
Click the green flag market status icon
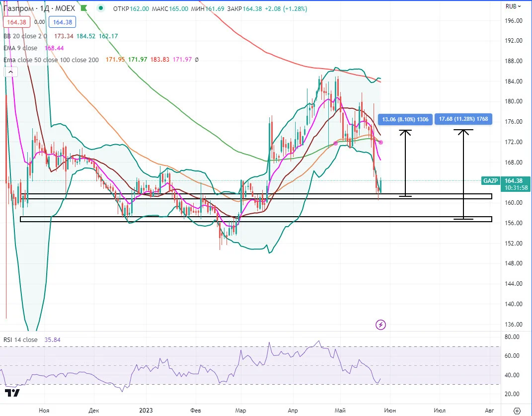tap(84, 8)
